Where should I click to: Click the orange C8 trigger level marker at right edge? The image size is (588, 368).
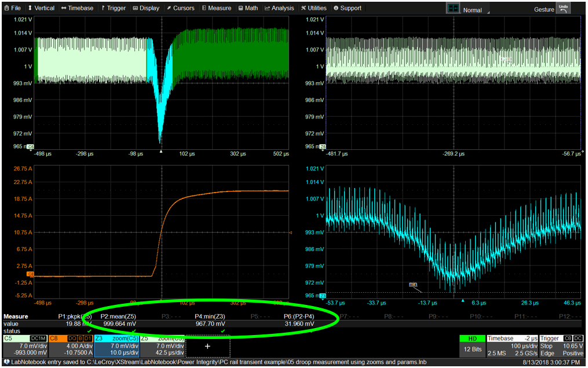coord(290,232)
